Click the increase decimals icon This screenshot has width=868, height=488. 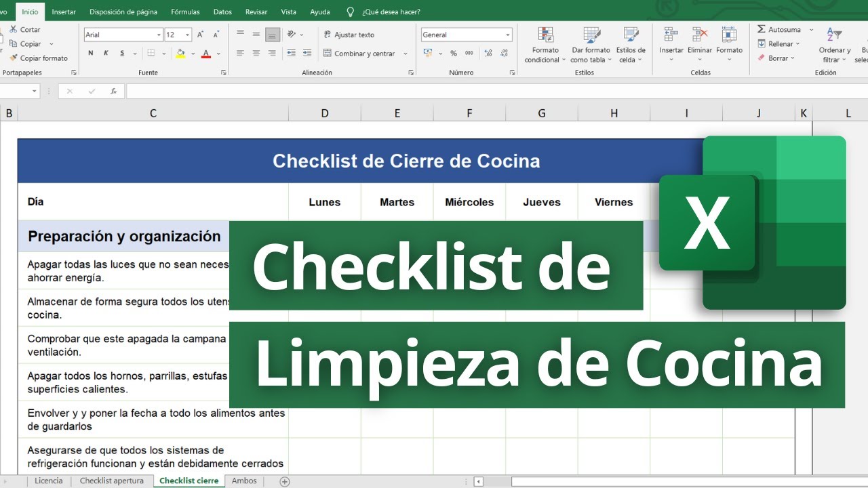pos(488,53)
